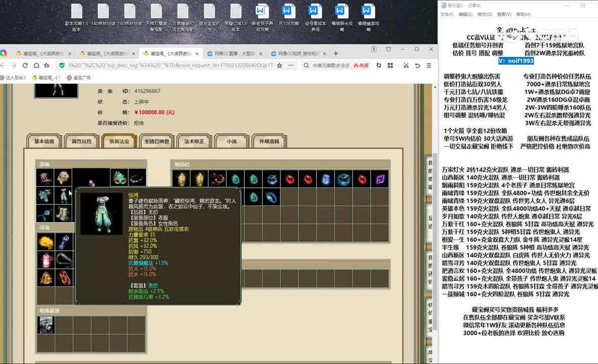Select the blue armor piece equipment icon
The image size is (598, 364).
coord(45,196)
